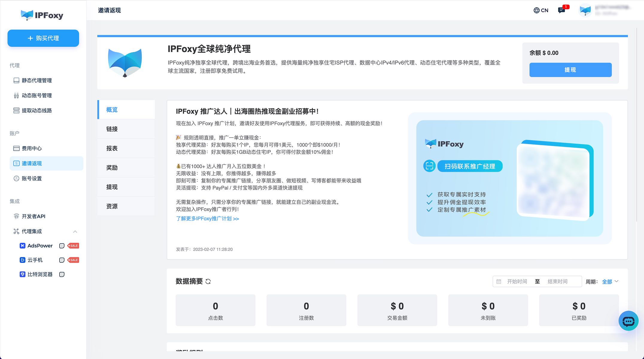Click the document icon next to 比特浏览器
The height and width of the screenshot is (359, 644).
62,274
